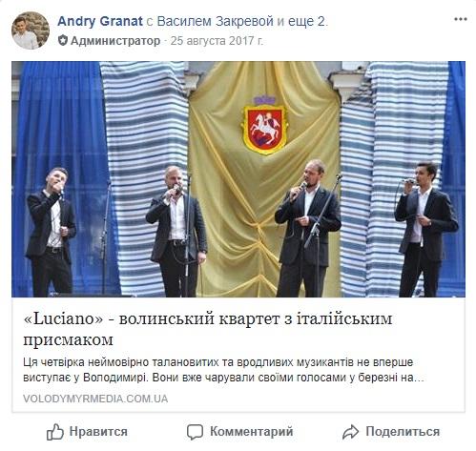This screenshot has height=451, width=476.
Task: Click the singer on the far left
Action: tap(51, 232)
